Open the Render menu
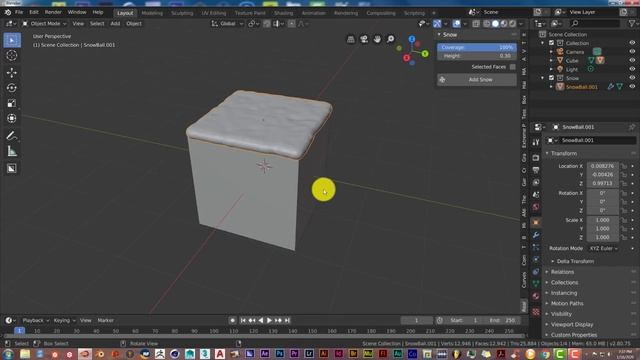This screenshot has height=360, width=640. click(x=53, y=12)
